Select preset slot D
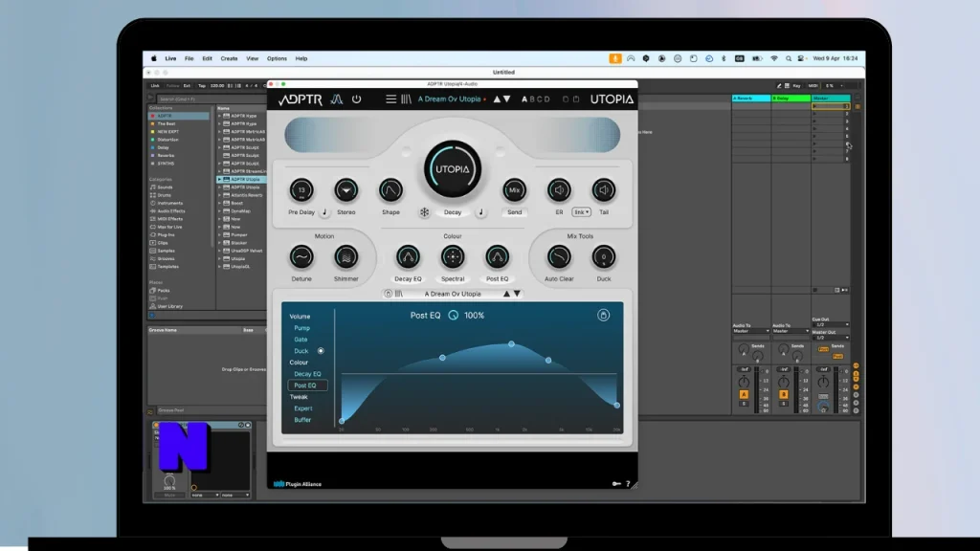 coord(547,99)
